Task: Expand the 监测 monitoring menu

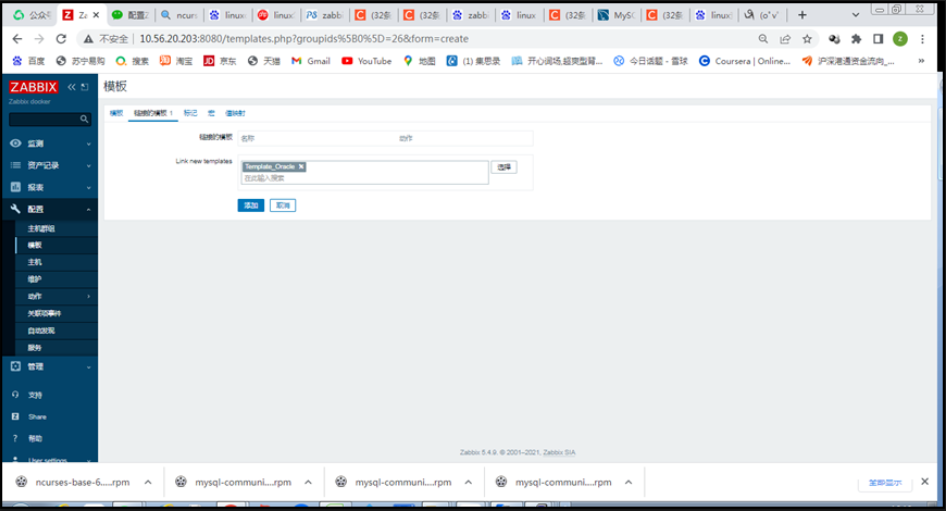Action: point(50,143)
